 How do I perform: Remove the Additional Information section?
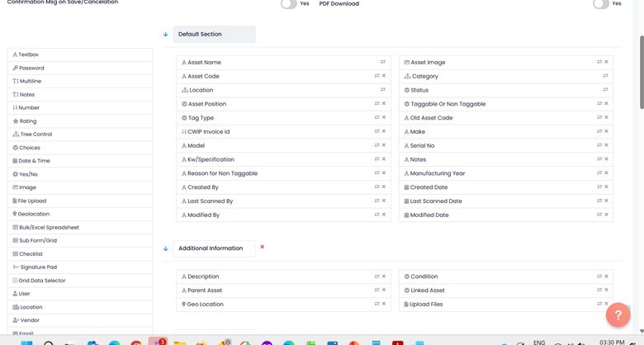[263, 247]
